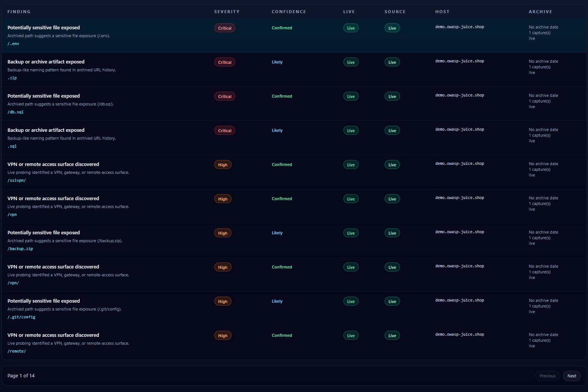Viewport: 588px width, 392px height.
Task: Click Confirmed confidence in the /db.sql row
Action: (x=282, y=96)
